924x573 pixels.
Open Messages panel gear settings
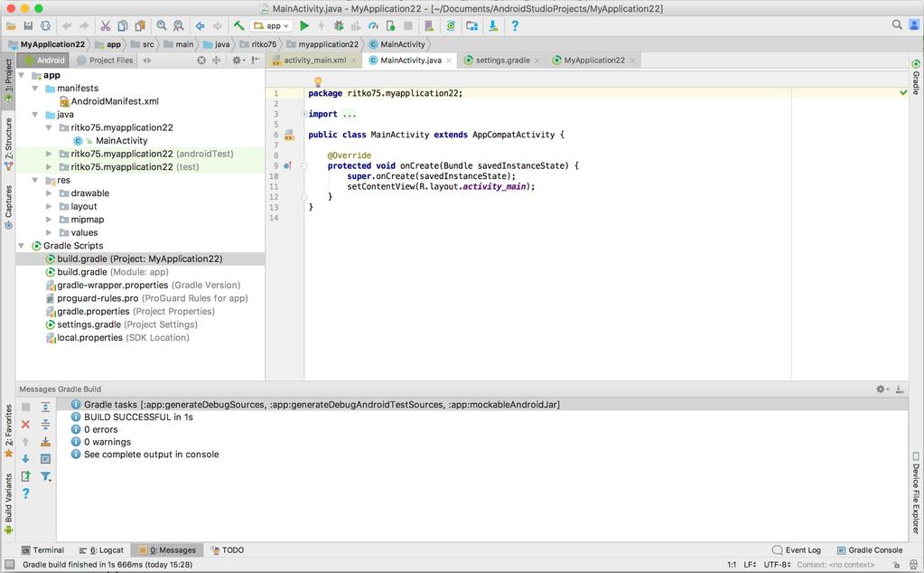pyautogui.click(x=882, y=389)
